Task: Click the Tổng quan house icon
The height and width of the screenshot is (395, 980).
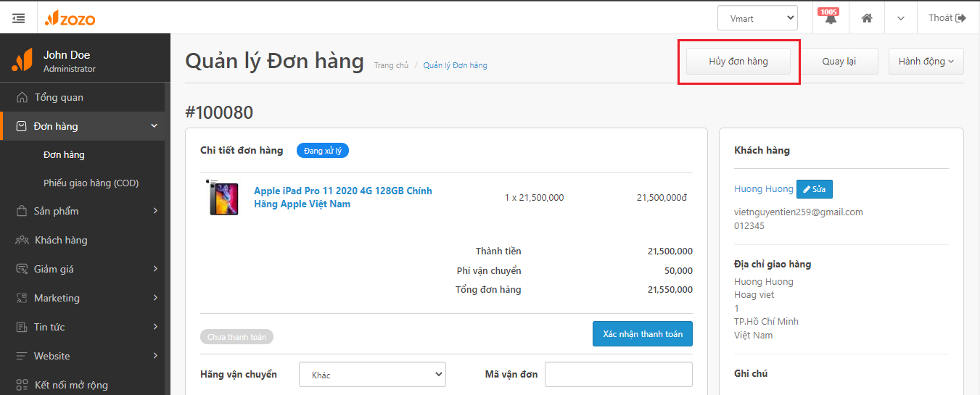Action: (22, 97)
